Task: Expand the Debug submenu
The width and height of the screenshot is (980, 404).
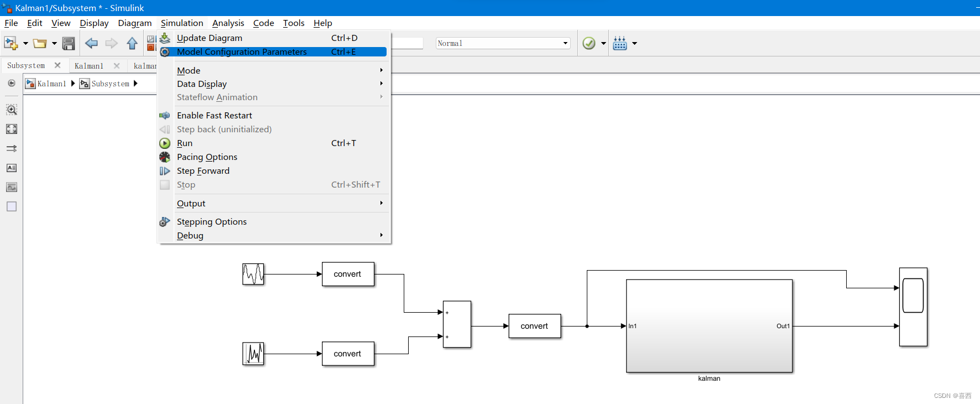Action: point(274,235)
